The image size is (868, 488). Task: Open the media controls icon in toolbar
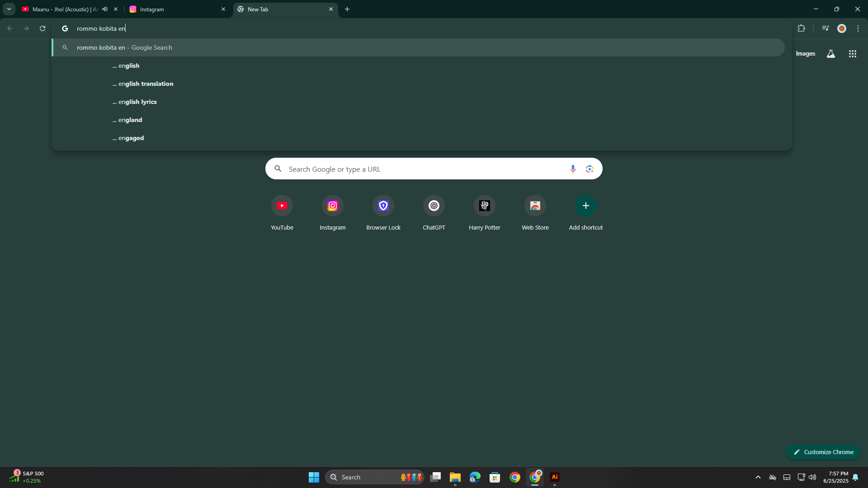click(x=826, y=28)
